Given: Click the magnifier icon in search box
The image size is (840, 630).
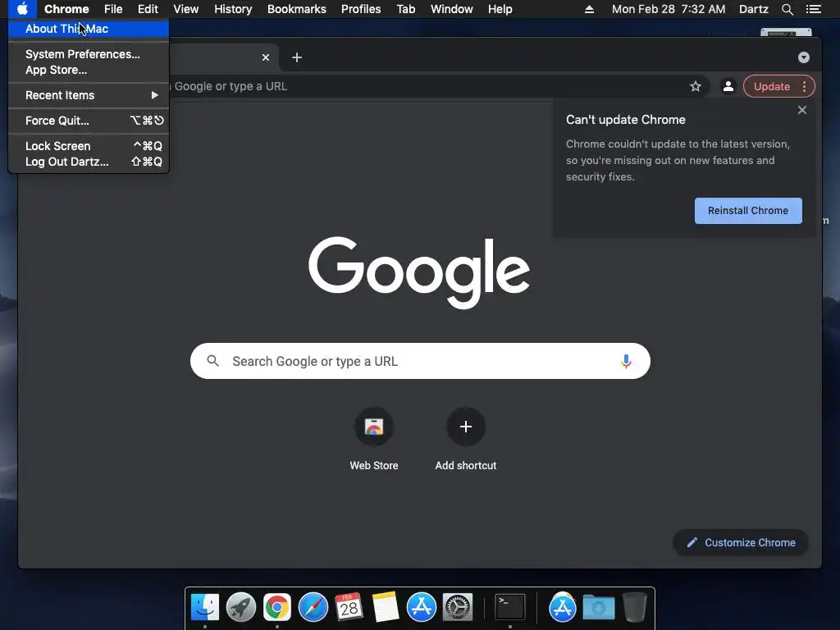Looking at the screenshot, I should click(212, 361).
